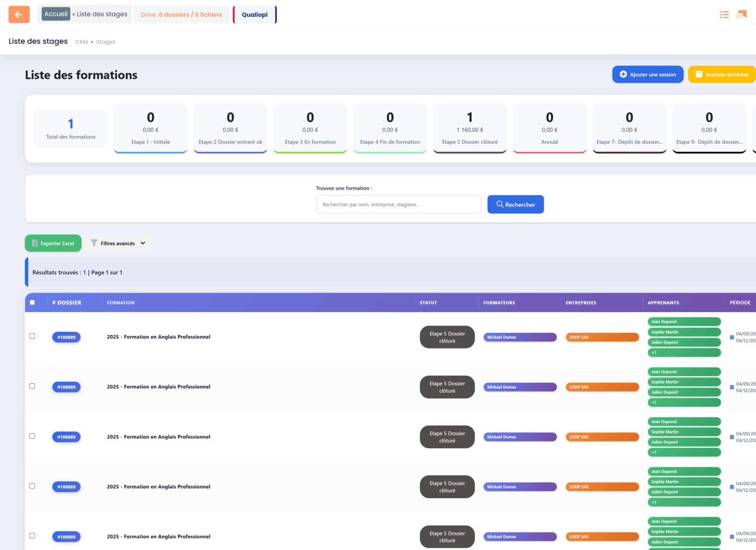Viewport: 756px width, 550px height.
Task: Expand the Filtres avancés chevron
Action: 143,243
